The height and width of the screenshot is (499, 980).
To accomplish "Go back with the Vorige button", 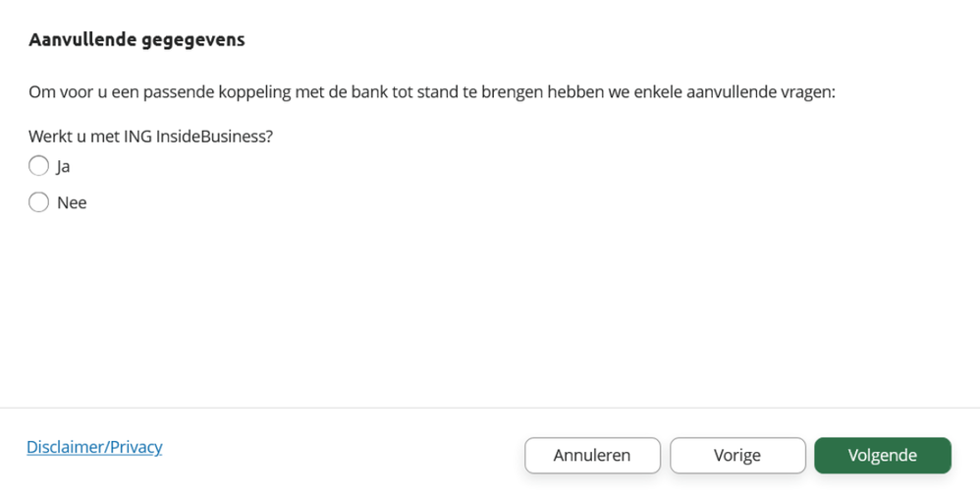I will (x=737, y=456).
